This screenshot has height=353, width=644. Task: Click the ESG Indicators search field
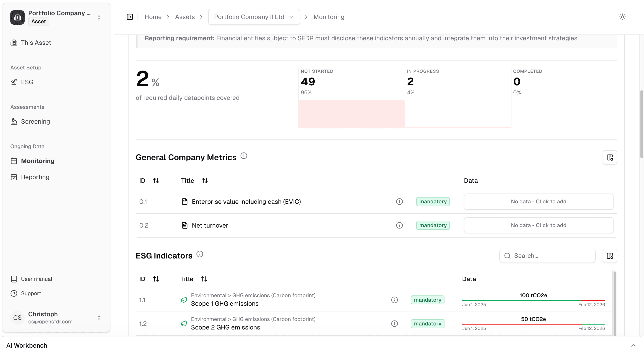pos(547,256)
